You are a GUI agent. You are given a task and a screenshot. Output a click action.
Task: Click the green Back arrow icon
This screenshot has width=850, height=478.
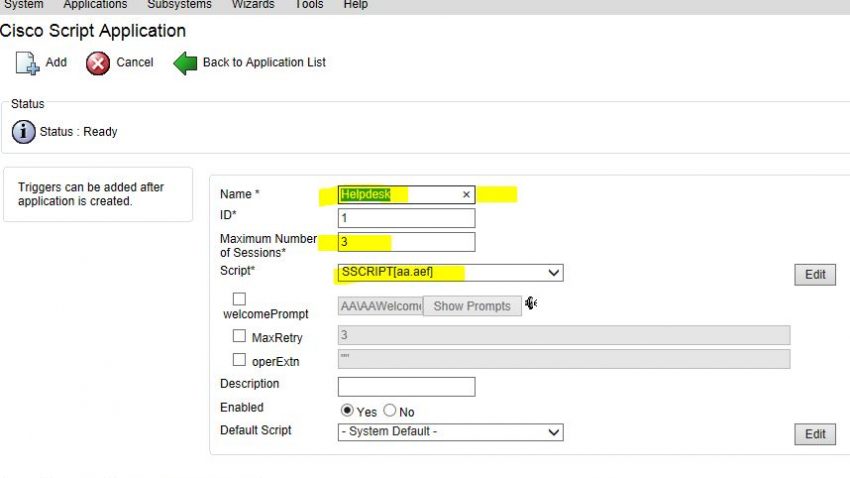click(186, 63)
